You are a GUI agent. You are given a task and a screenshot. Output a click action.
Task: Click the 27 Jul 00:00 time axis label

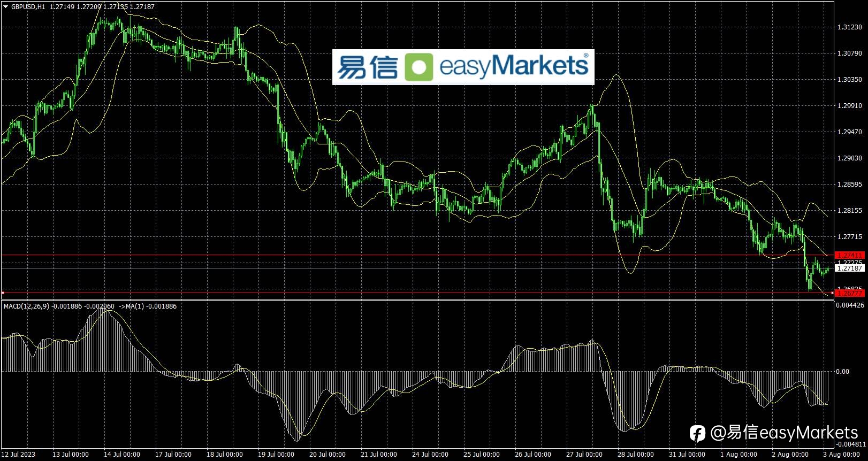[x=584, y=455]
